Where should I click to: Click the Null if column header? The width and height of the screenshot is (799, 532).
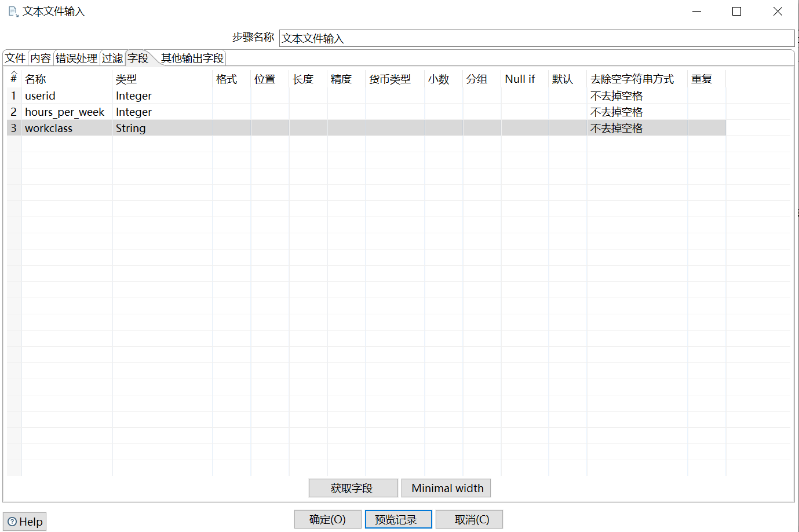525,79
